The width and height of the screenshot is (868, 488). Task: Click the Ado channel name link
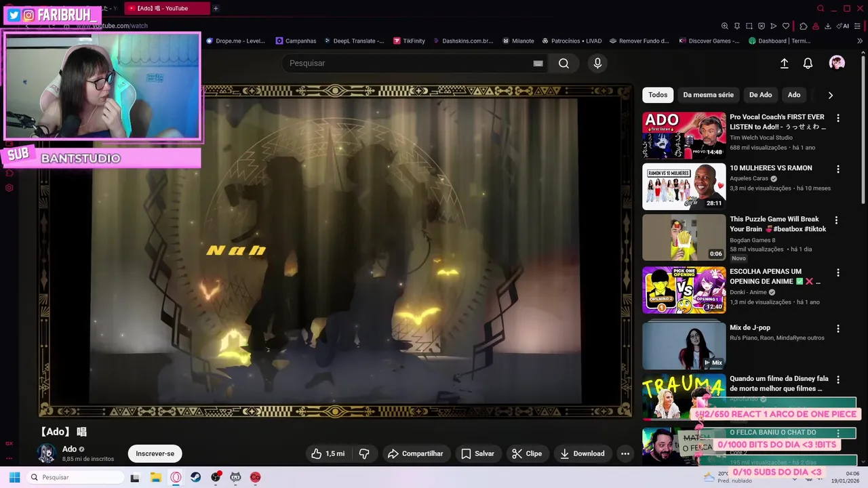click(x=69, y=449)
